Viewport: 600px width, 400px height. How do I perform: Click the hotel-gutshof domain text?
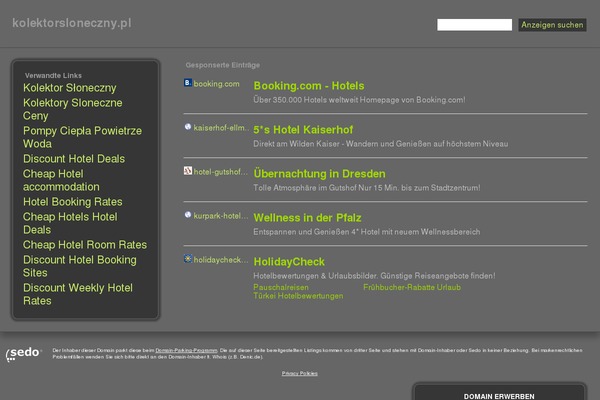tap(221, 172)
